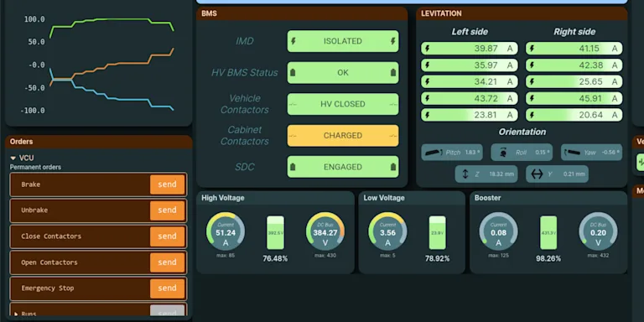Click the 98.26% charge value
The width and height of the screenshot is (644, 322).
pyautogui.click(x=548, y=259)
